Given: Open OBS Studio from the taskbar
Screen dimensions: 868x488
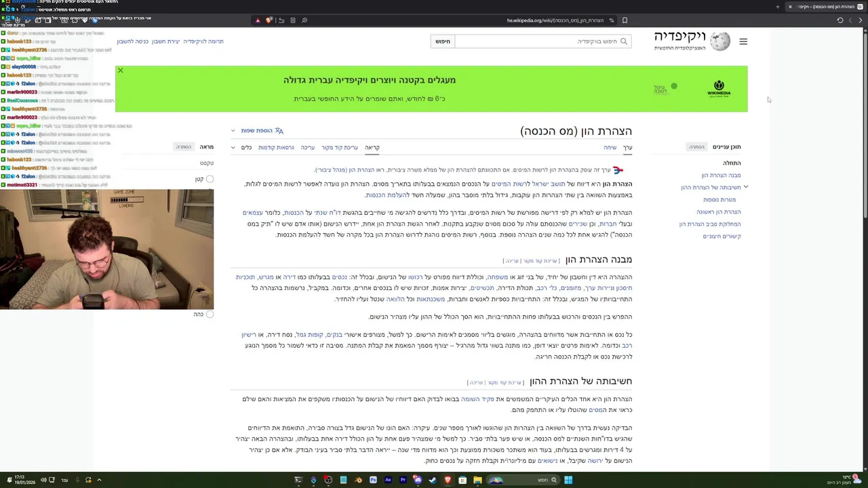Looking at the screenshot, I should click(x=328, y=480).
